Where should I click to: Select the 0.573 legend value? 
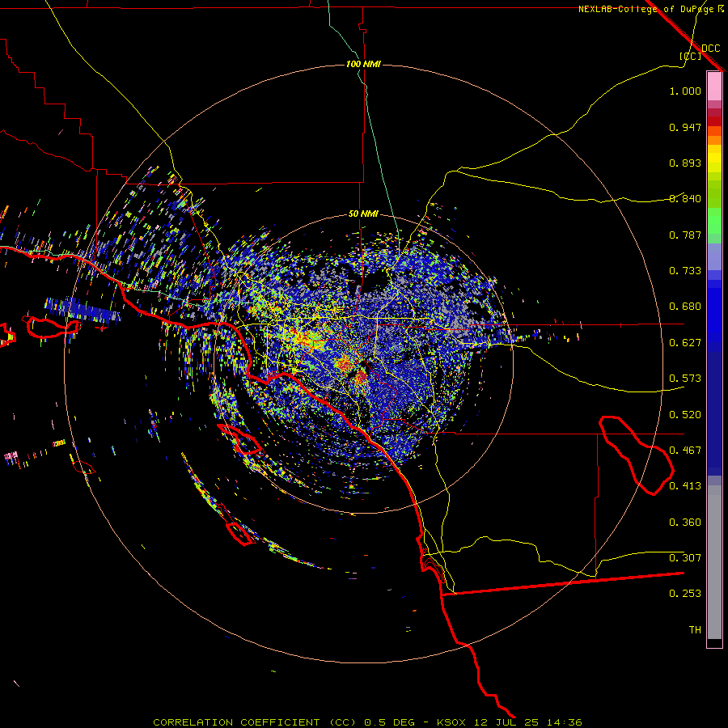(685, 379)
